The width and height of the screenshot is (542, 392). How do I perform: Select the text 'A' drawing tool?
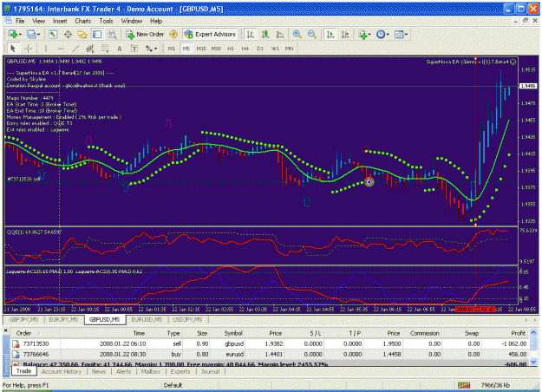click(x=120, y=49)
